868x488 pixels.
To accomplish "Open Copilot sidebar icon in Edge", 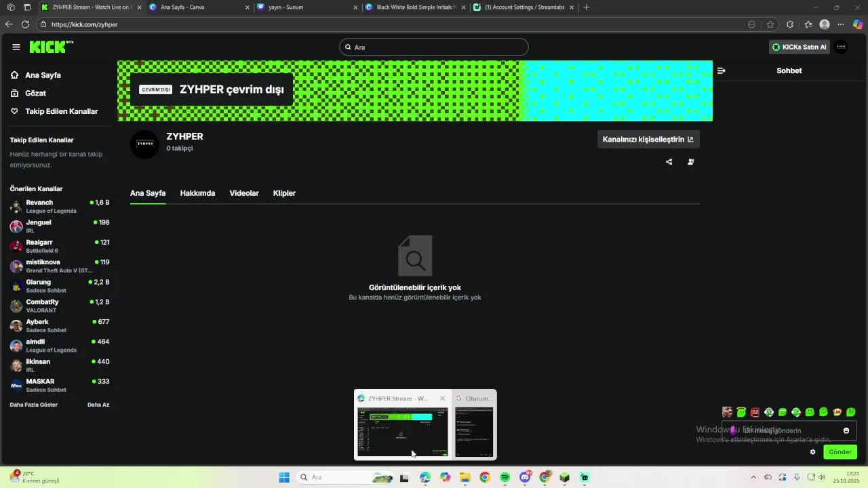I will coord(858,24).
